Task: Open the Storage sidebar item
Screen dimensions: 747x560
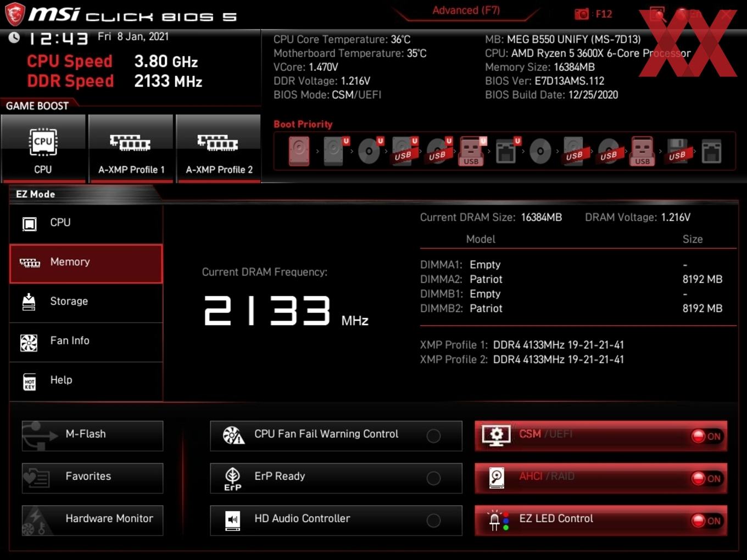Action: click(86, 303)
